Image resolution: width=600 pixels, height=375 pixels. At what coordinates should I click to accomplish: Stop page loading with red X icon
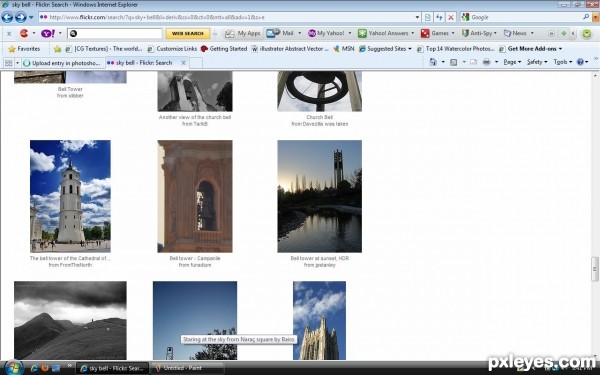coord(451,17)
